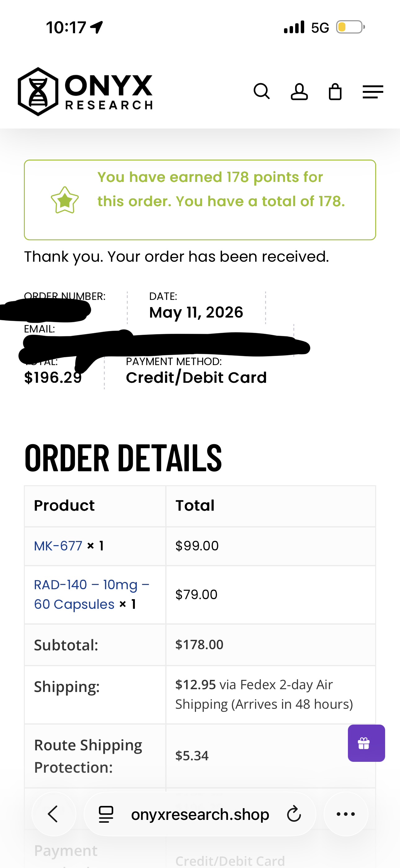This screenshot has width=400, height=868.
Task: Open the browser three-dot more menu
Action: [346, 814]
